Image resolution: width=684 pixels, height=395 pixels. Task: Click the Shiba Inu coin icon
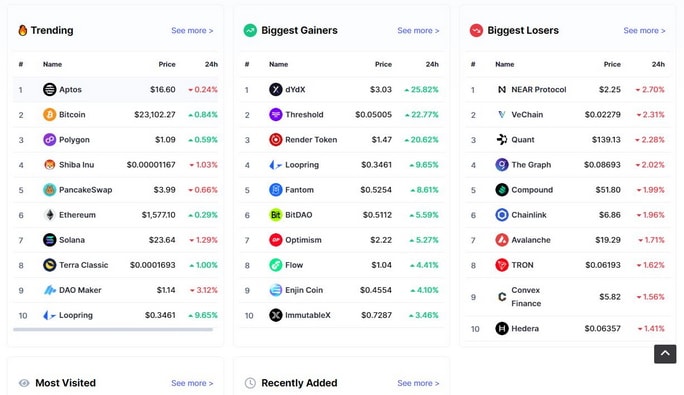49,165
